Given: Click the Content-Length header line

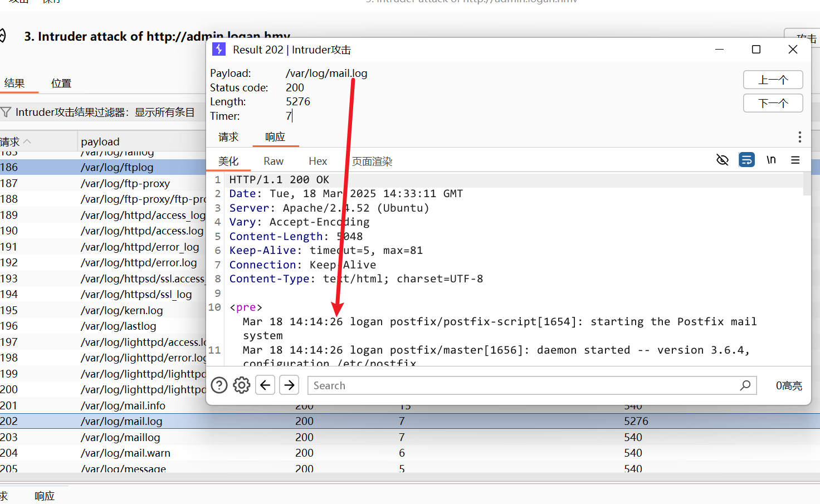Looking at the screenshot, I should point(296,236).
